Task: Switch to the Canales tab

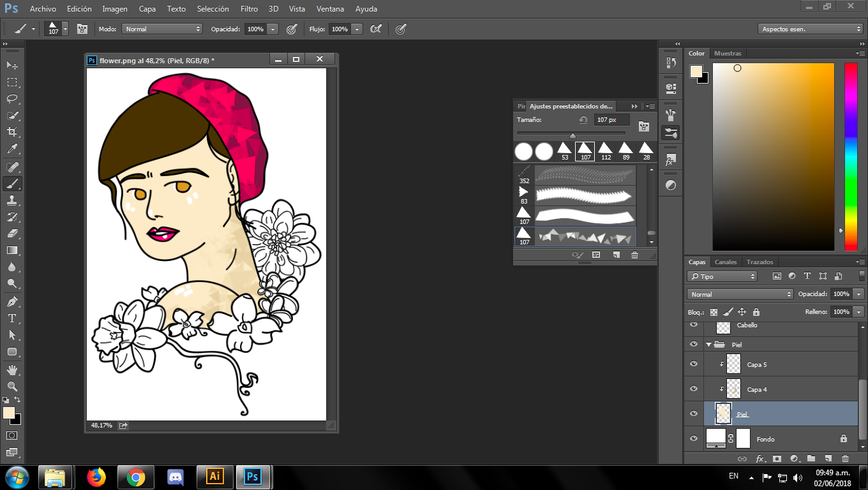Action: [725, 262]
